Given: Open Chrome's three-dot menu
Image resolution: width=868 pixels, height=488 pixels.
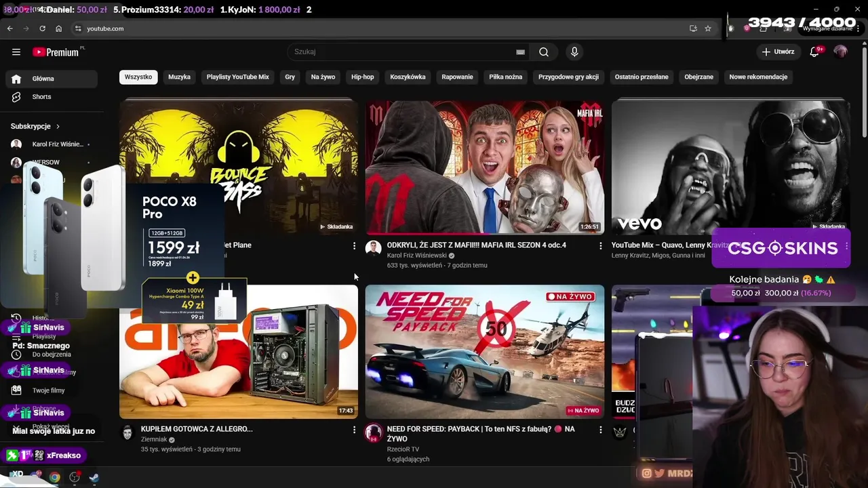Looking at the screenshot, I should click(857, 28).
